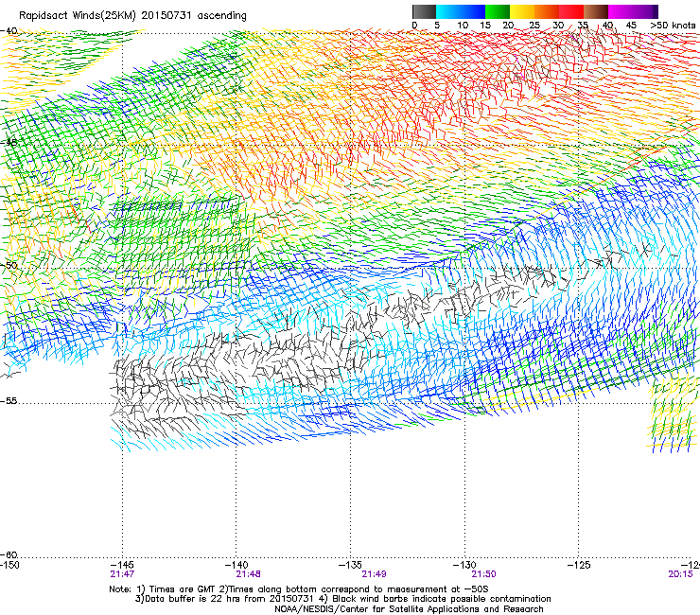Click the legend value '10'

462,26
